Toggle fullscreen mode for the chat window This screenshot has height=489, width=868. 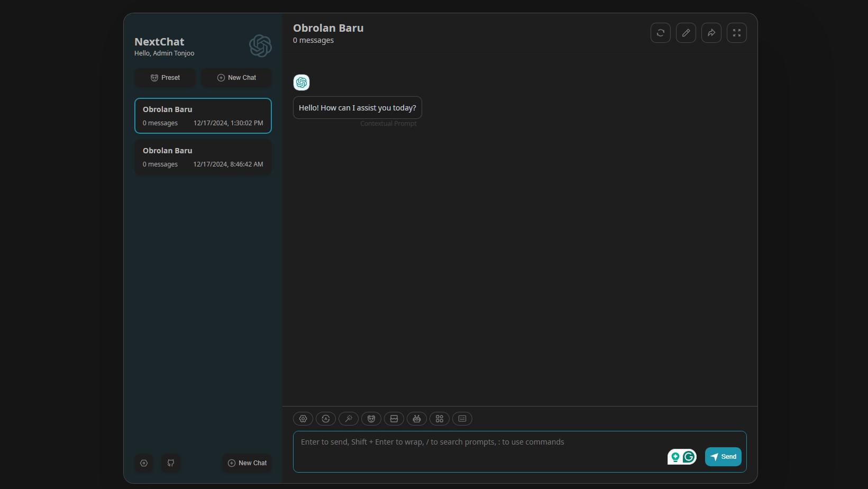[x=737, y=33]
